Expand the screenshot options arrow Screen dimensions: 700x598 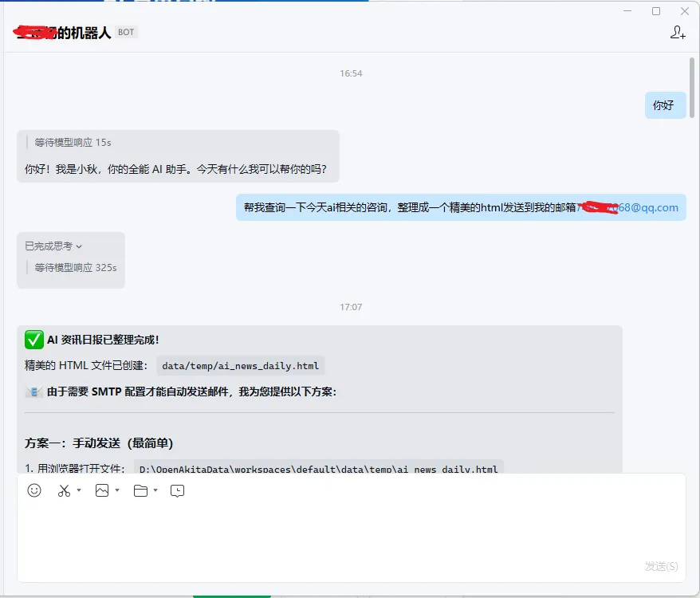(79, 490)
